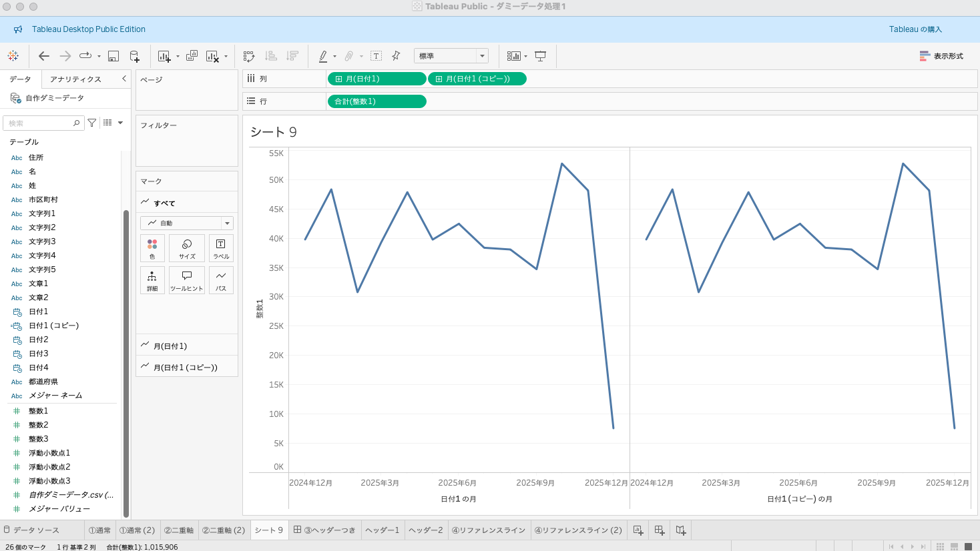Click the undo back arrow in toolbar
The width and height of the screenshot is (980, 551).
[44, 56]
